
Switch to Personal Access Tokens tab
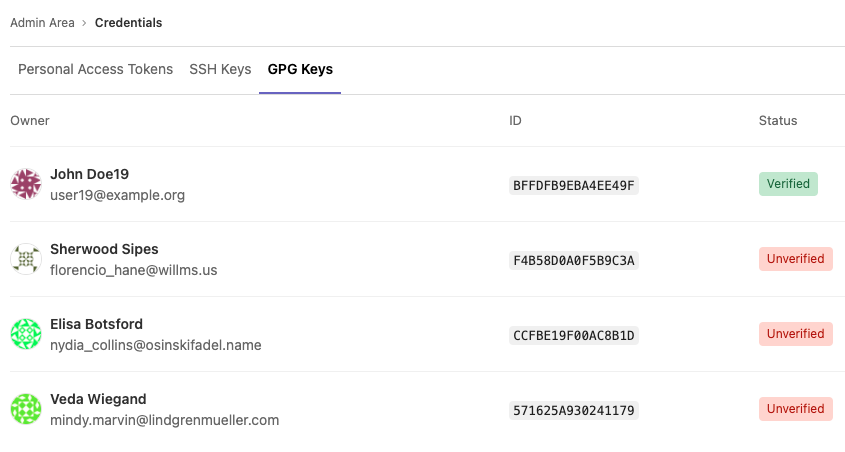(x=95, y=69)
